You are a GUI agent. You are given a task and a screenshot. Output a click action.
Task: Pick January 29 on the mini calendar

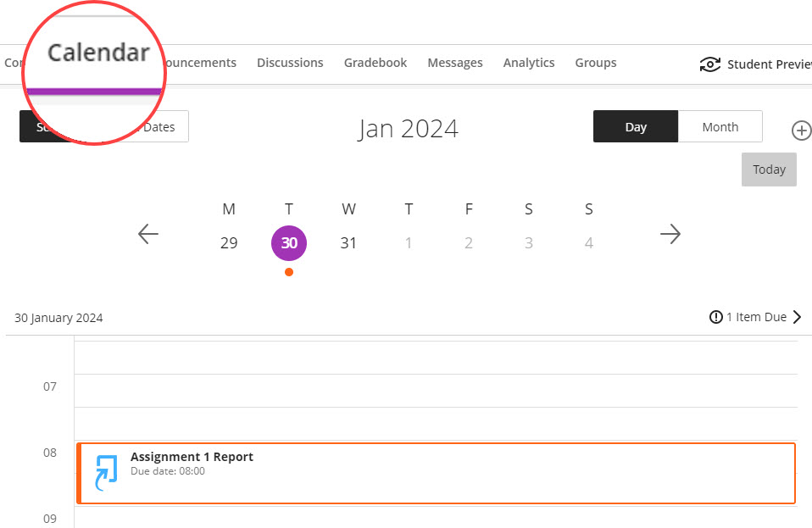pyautogui.click(x=228, y=242)
